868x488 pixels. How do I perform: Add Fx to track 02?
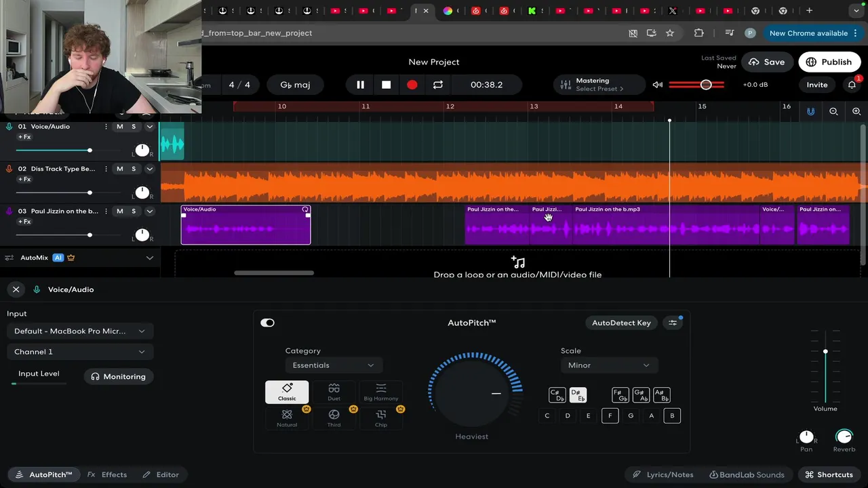coord(24,179)
